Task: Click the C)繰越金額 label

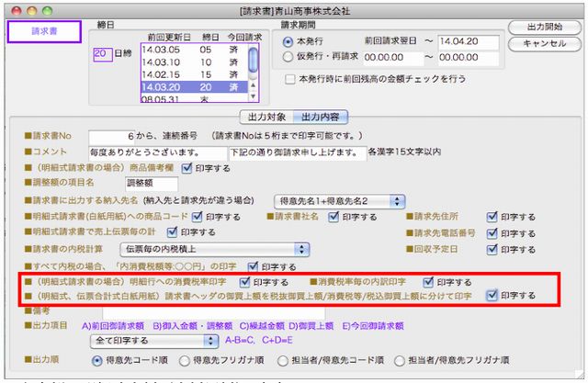Action: 262,326
